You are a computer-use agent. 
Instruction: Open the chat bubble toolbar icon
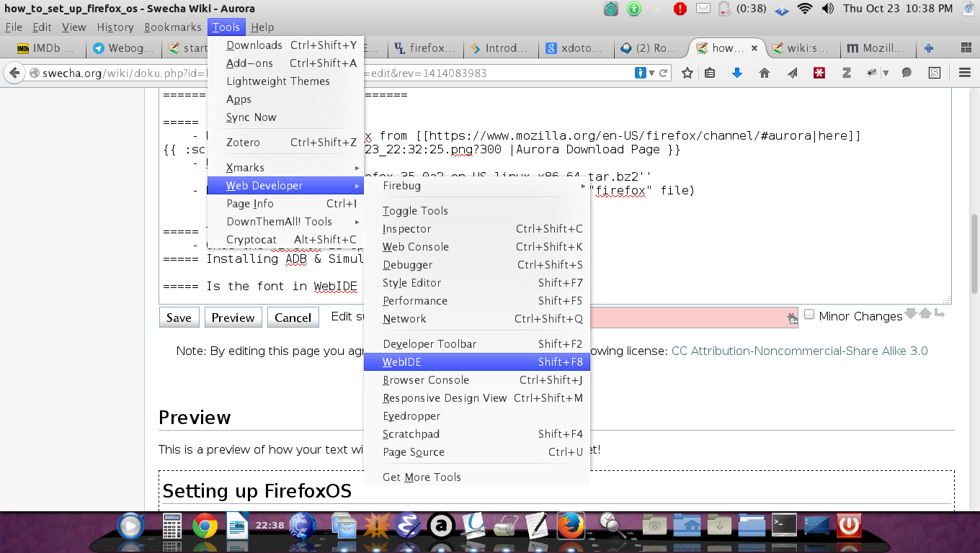point(907,73)
